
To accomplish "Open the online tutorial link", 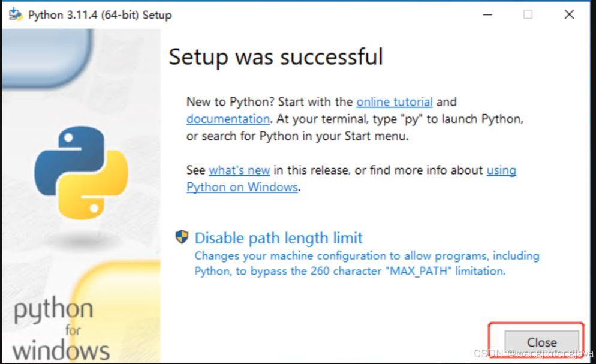I will click(394, 102).
